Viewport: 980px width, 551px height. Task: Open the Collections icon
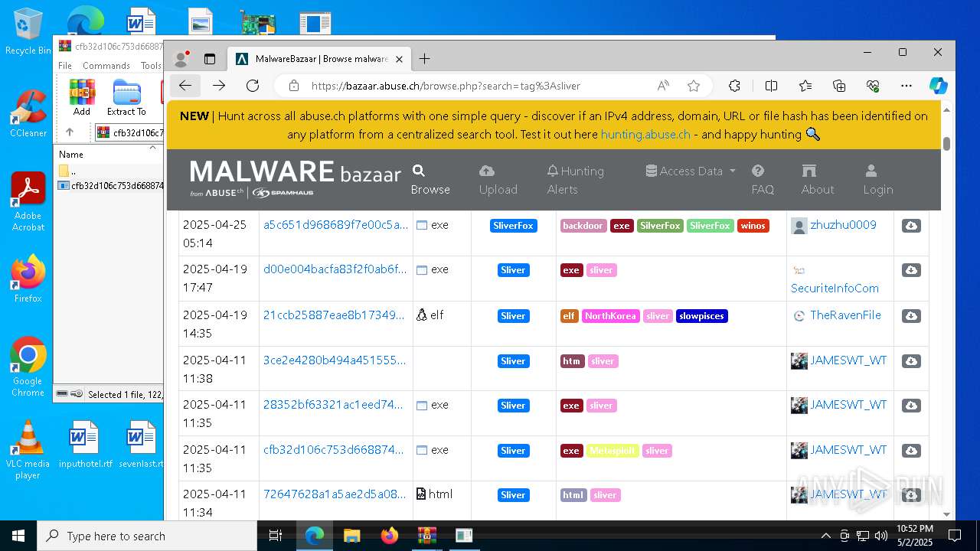839,86
